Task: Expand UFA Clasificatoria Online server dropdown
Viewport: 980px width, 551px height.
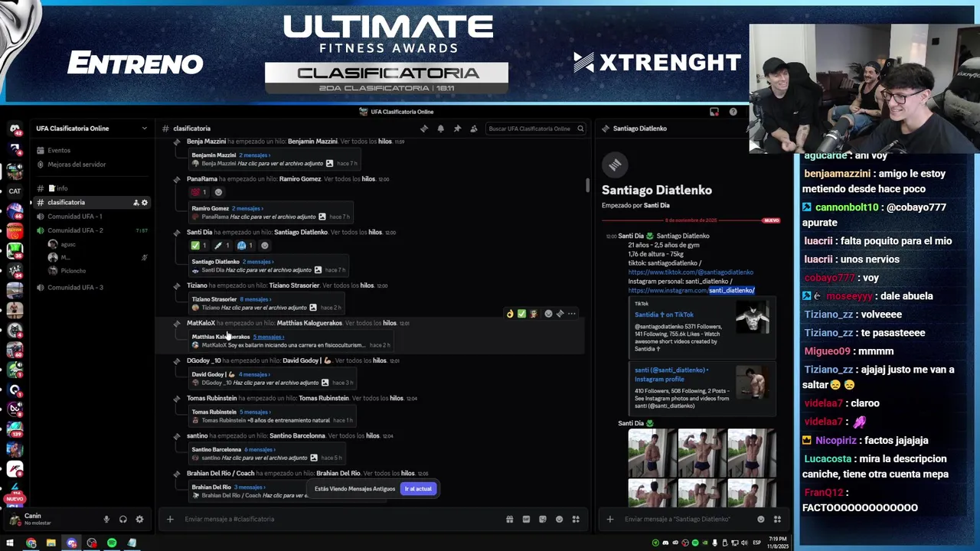Action: click(144, 129)
